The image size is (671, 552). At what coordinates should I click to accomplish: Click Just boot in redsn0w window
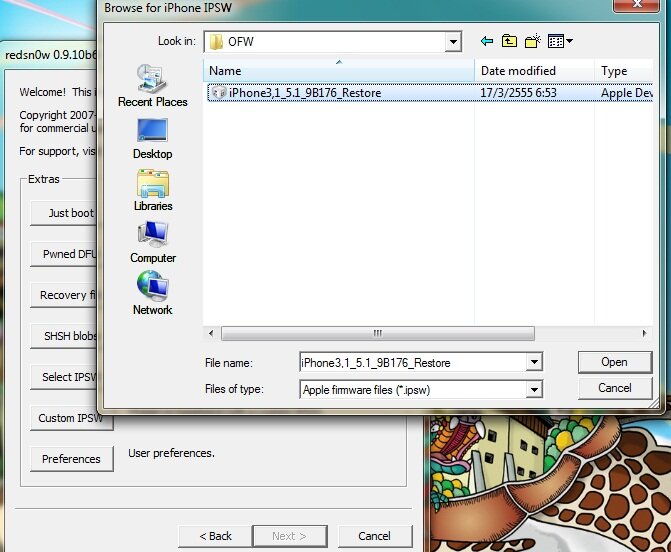pyautogui.click(x=64, y=213)
